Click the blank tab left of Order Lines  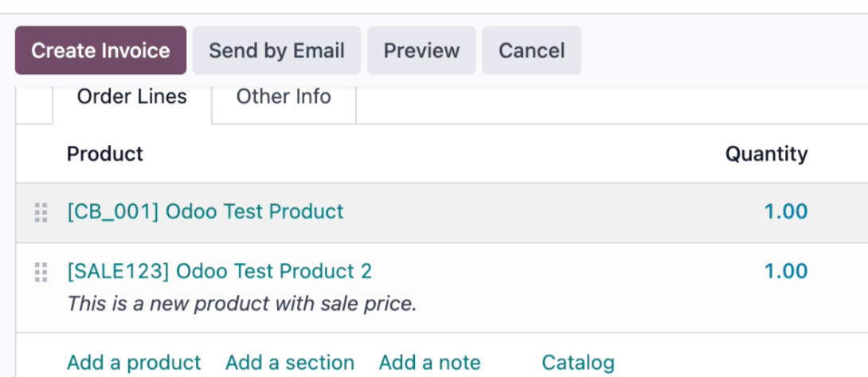tap(34, 105)
